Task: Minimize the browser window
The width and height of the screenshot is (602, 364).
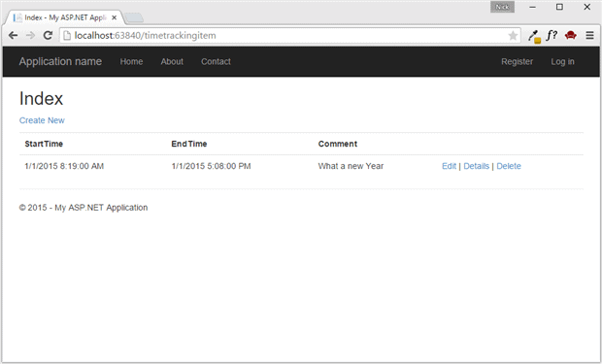Action: [x=532, y=7]
